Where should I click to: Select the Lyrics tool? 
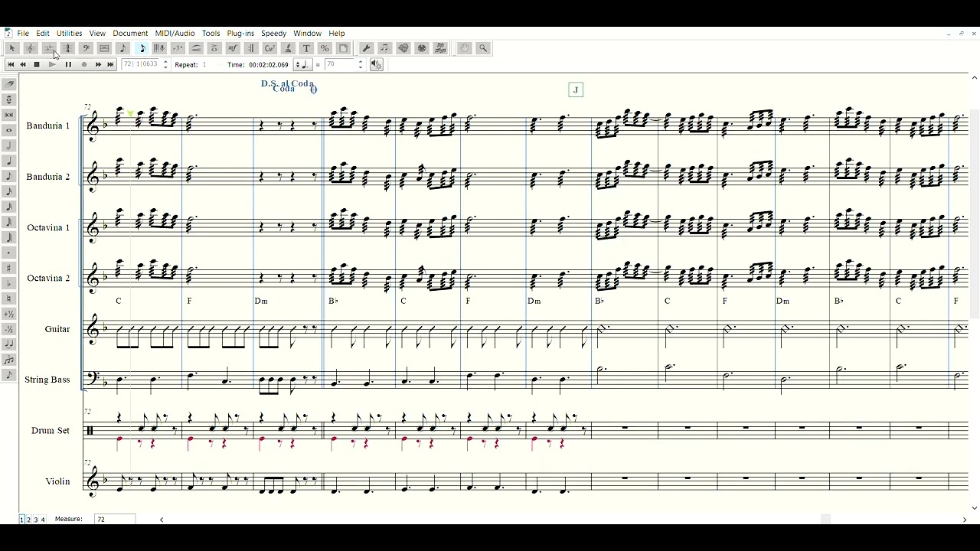point(288,48)
